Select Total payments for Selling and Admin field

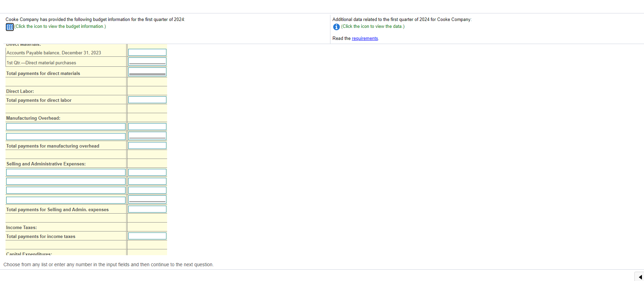tap(147, 209)
